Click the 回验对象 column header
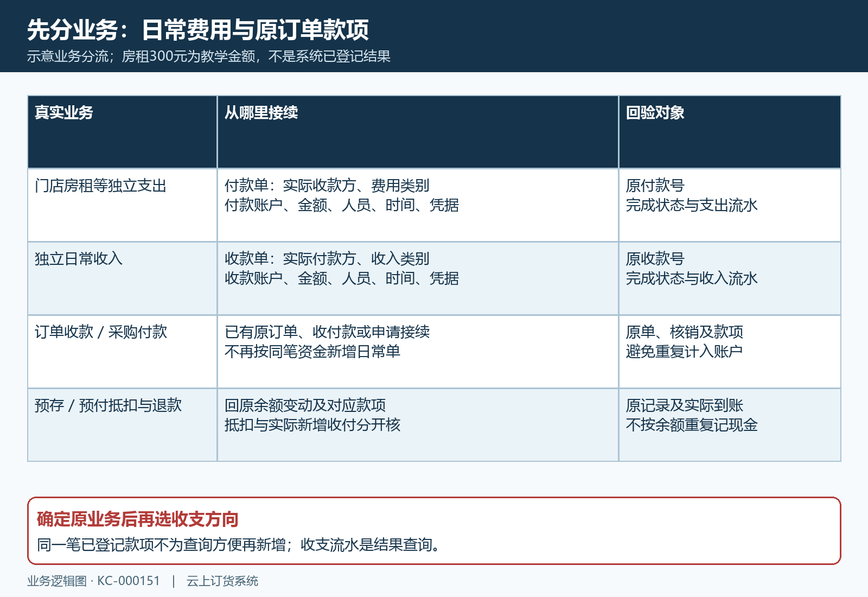Screen dimensions: 868x597 click(730, 132)
